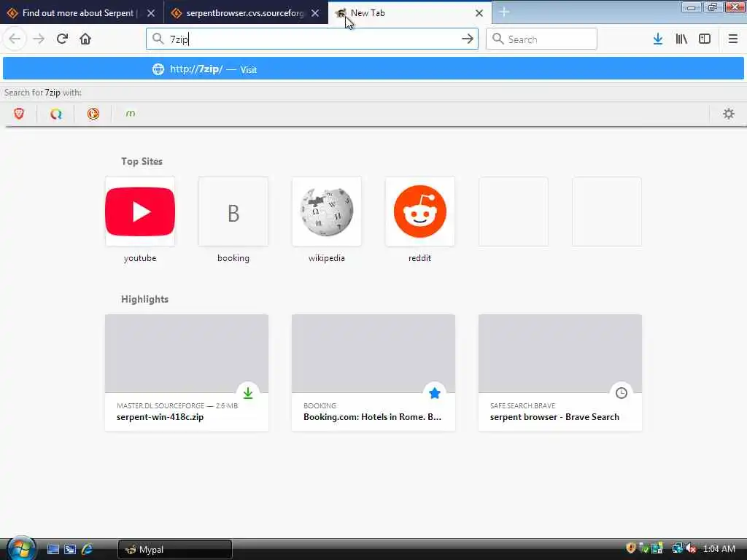Image resolution: width=747 pixels, height=560 pixels.
Task: Open search settings gear
Action: click(729, 113)
